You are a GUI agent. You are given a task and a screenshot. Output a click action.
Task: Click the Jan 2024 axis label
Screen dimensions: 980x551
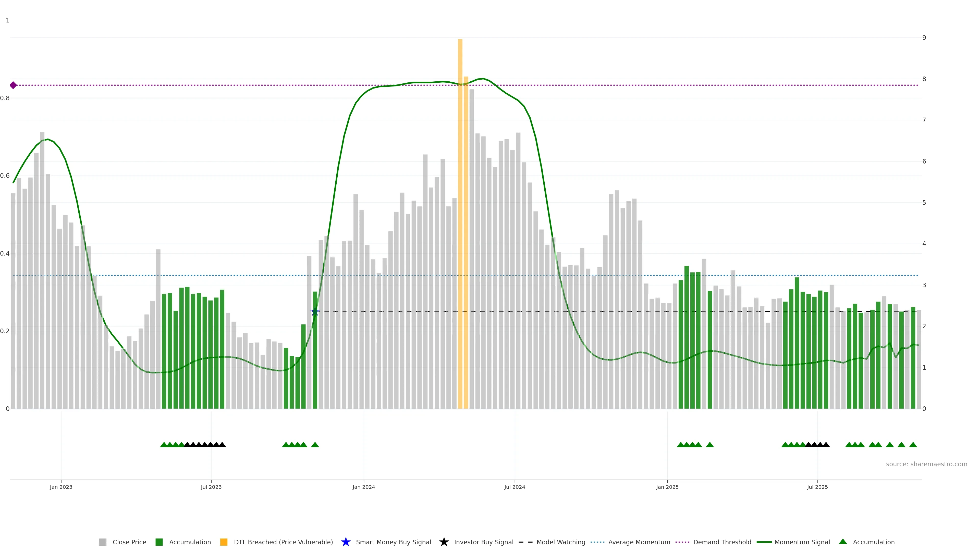click(x=364, y=487)
